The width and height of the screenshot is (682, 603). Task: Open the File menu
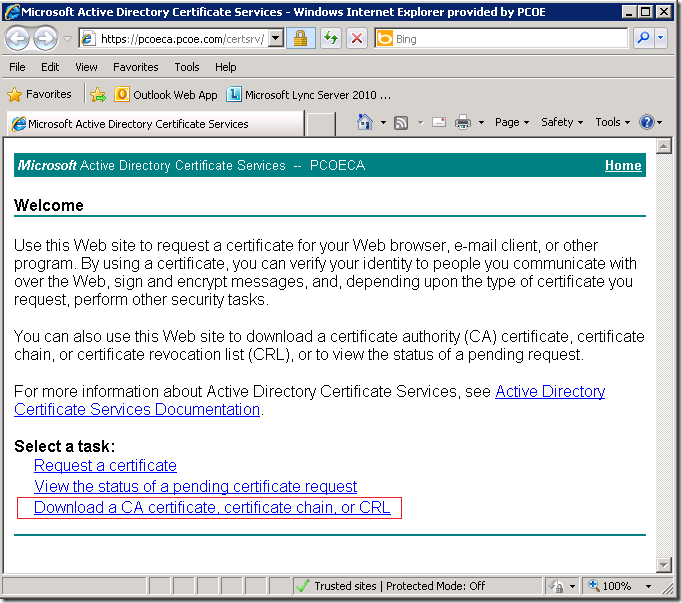[x=17, y=67]
